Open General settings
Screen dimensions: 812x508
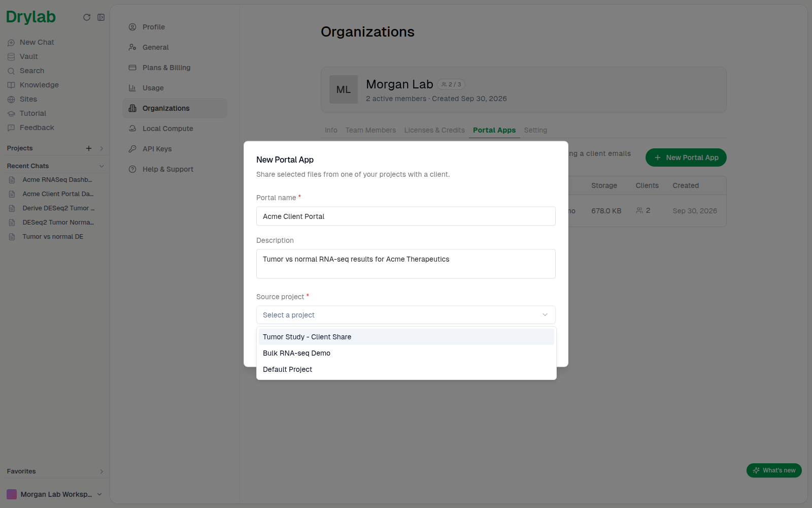pyautogui.click(x=175, y=47)
